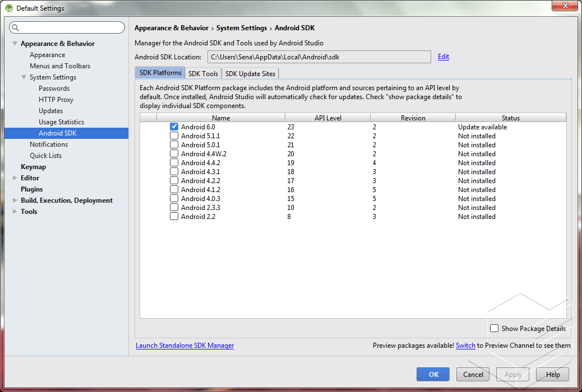
Task: Switch to the SDK Platforms tab
Action: (x=160, y=73)
